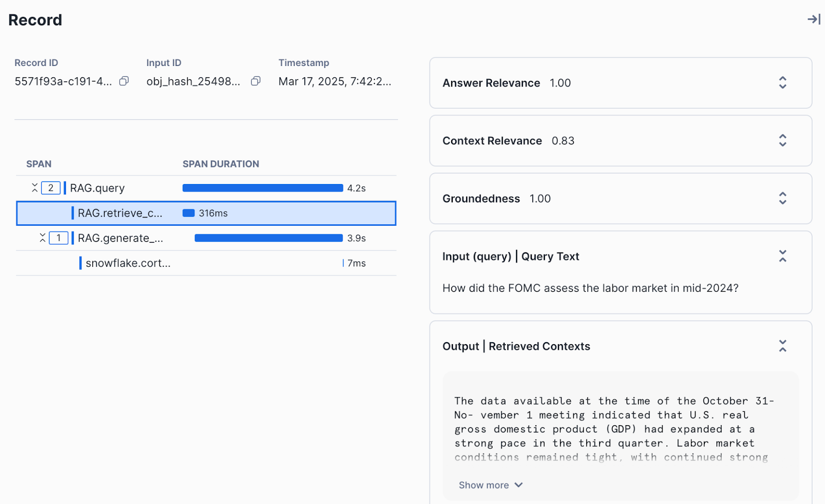Click the truncated Timestamp value
The height and width of the screenshot is (504, 825).
coord(335,81)
